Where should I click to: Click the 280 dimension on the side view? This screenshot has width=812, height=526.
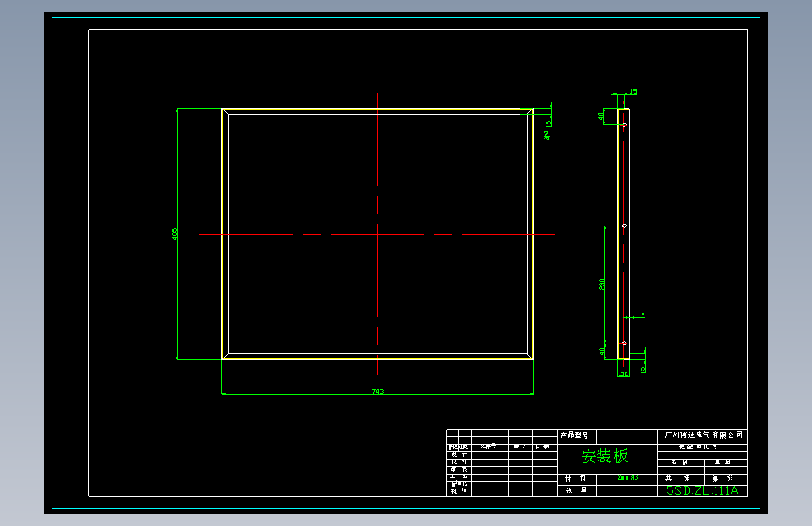pos(602,285)
